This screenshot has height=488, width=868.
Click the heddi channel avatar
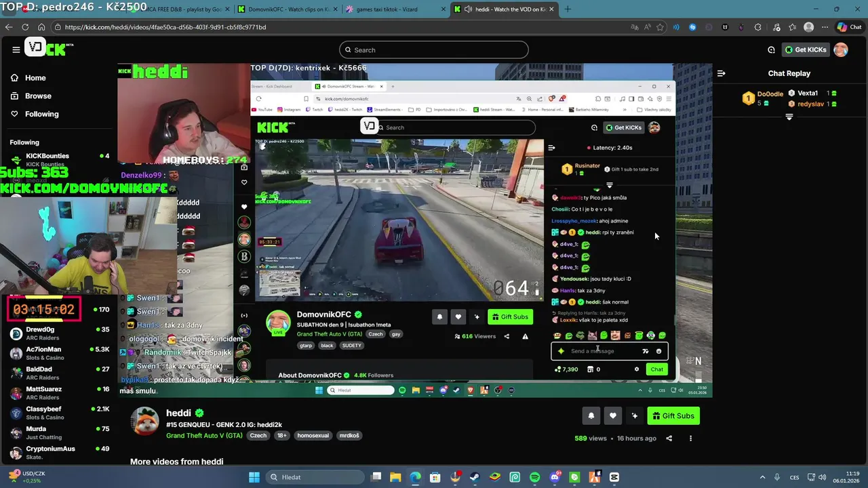point(144,422)
